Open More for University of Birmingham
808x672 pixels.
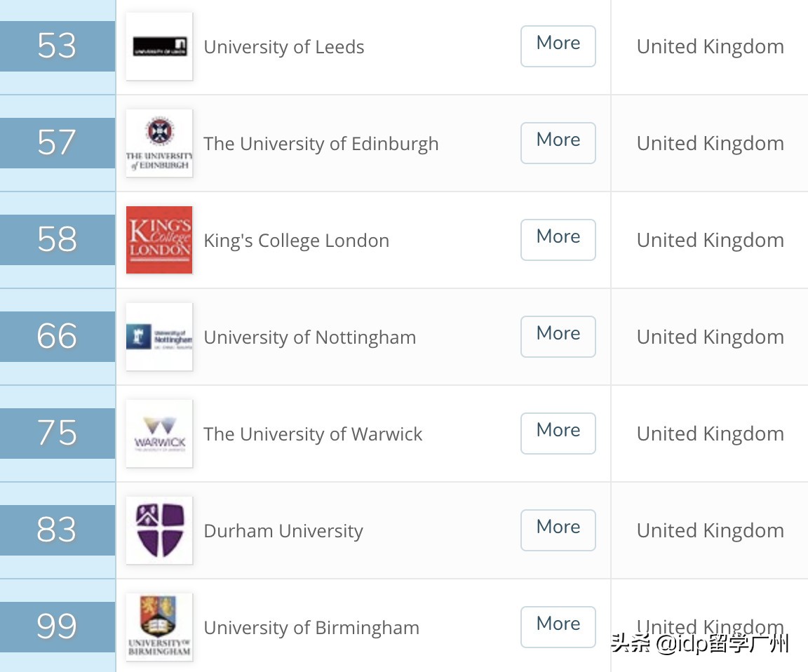click(558, 627)
